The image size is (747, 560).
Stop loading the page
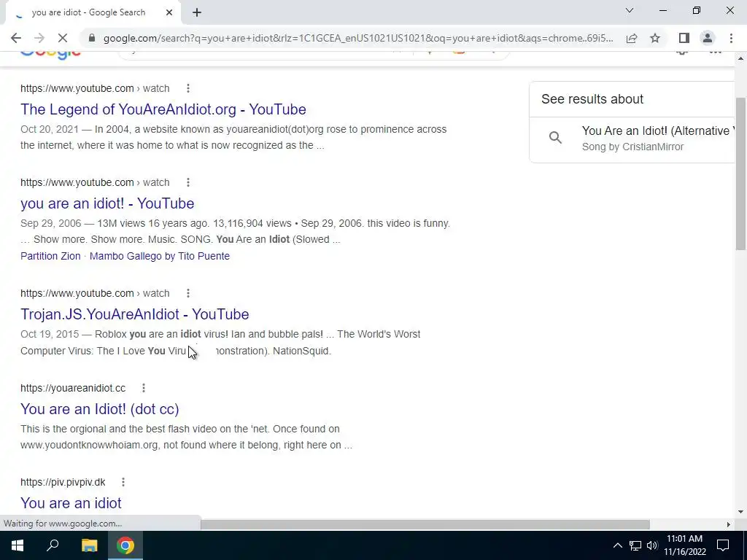pos(63,38)
